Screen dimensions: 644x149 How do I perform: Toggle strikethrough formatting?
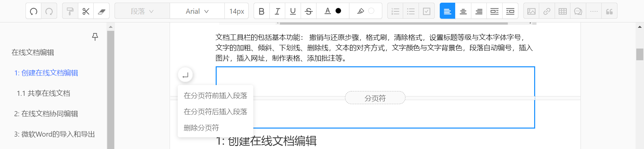[x=308, y=11]
